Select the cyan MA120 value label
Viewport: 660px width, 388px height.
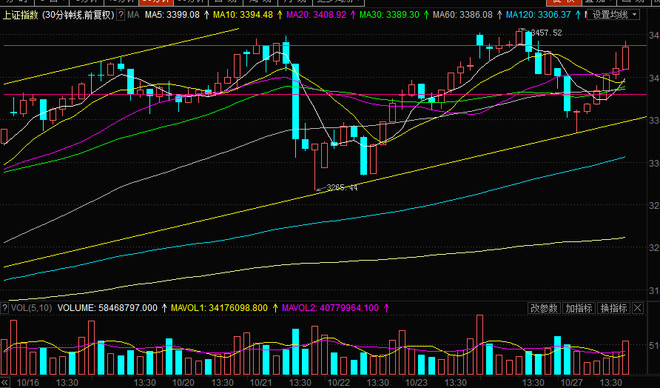point(538,15)
